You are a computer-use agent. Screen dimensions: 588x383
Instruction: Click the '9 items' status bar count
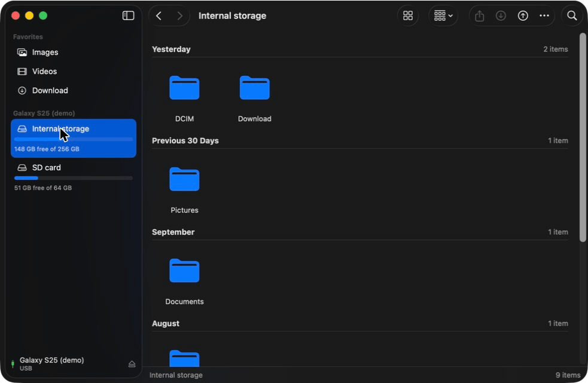(568, 375)
